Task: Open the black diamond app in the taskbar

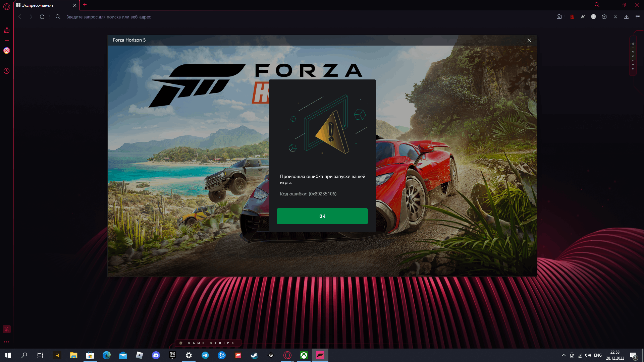Action: (x=271, y=355)
